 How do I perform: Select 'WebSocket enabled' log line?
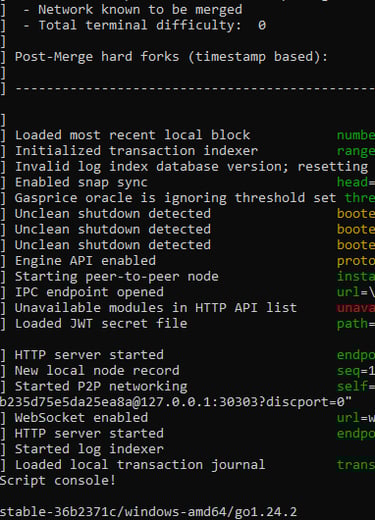81,418
